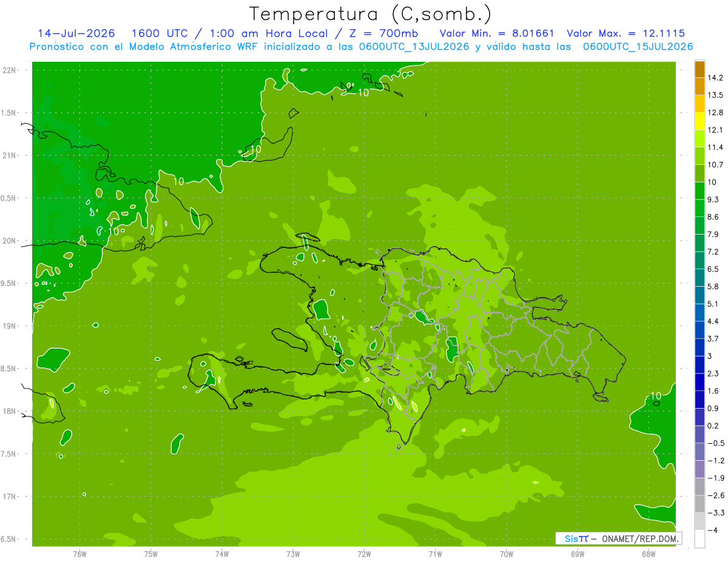Click '0600UTC_13JUL2026' initialization time text
This screenshot has width=728, height=562.
point(413,47)
